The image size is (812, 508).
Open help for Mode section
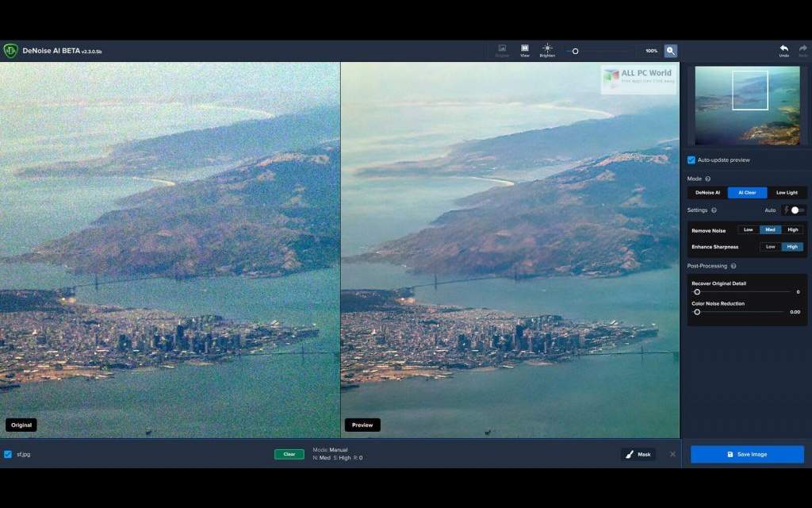coord(708,179)
